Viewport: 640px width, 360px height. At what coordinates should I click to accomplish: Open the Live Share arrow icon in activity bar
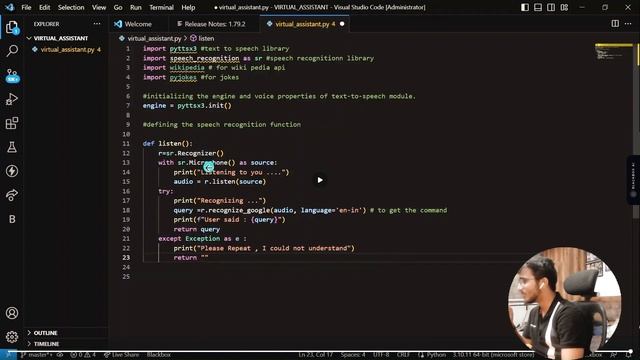pos(12,195)
